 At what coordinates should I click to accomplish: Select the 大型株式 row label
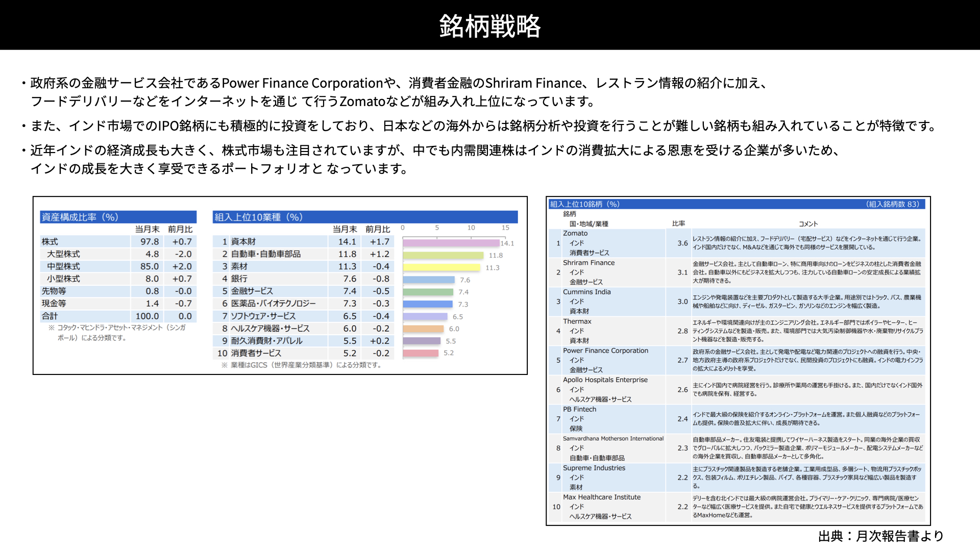[x=63, y=254]
